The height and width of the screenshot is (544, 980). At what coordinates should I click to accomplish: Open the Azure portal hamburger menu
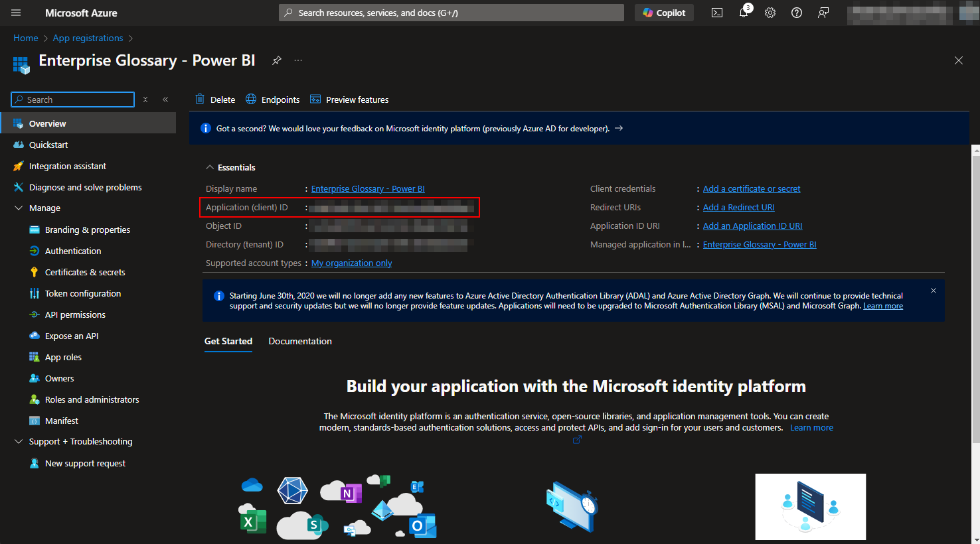16,13
